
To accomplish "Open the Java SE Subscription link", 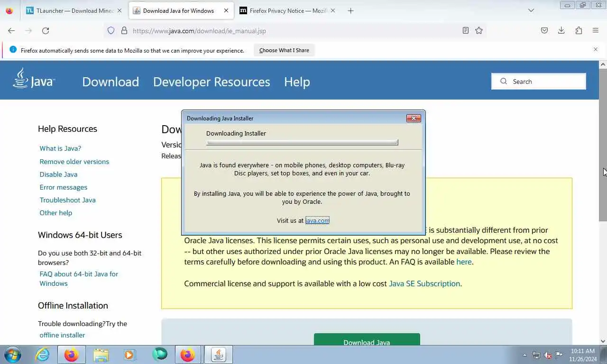I will coord(424,283).
